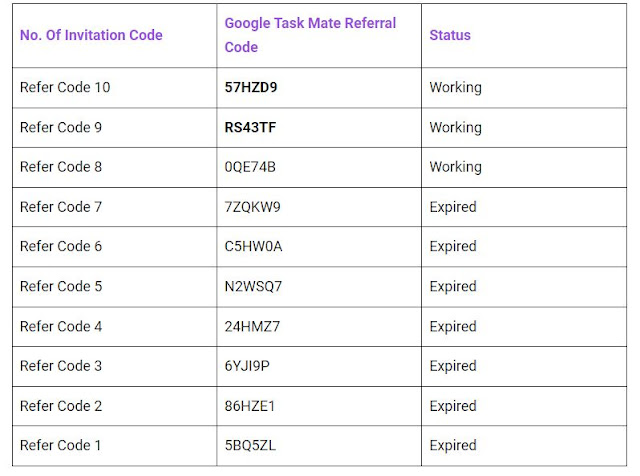The height and width of the screenshot is (476, 640).
Task: Select the Refer Code 9 label
Action: click(61, 127)
